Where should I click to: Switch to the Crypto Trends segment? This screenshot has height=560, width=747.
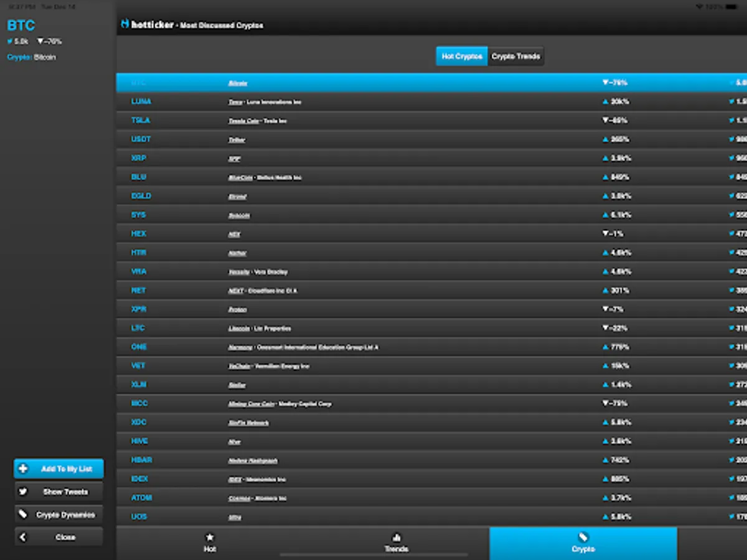coord(516,56)
